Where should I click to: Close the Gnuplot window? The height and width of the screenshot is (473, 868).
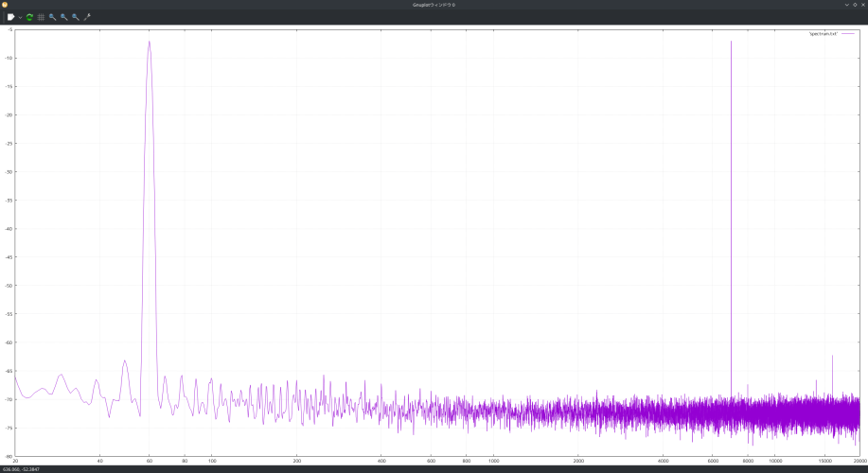(x=862, y=5)
